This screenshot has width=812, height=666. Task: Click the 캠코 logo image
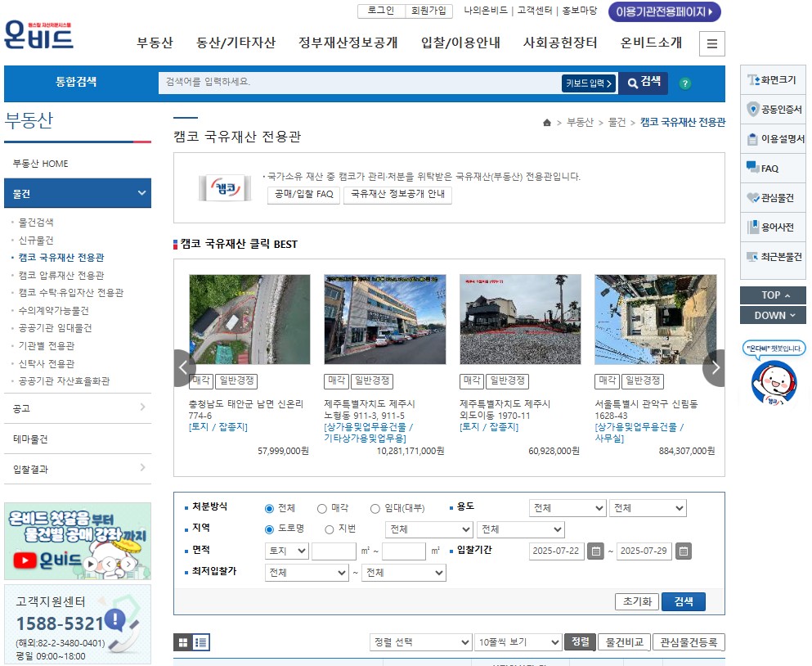click(x=225, y=188)
